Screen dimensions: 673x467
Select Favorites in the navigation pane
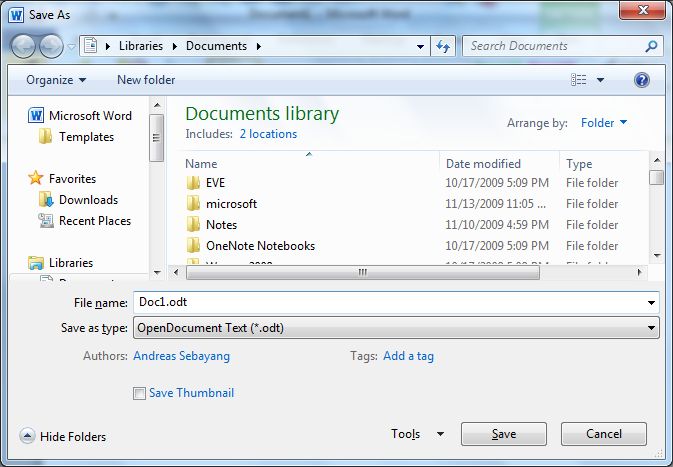coord(72,179)
